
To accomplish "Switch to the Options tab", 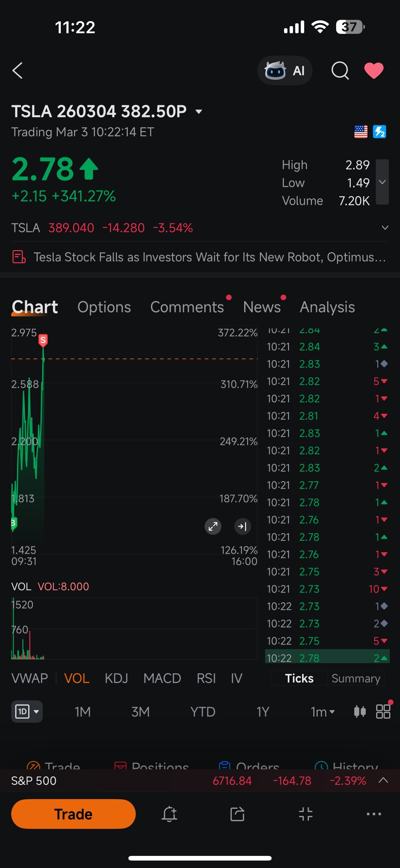I will point(104,307).
